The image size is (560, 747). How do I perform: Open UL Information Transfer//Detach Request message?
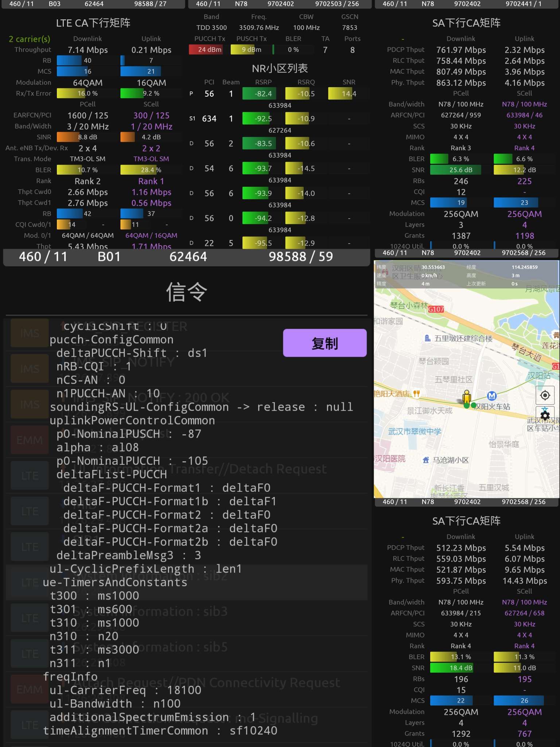pyautogui.click(x=187, y=476)
